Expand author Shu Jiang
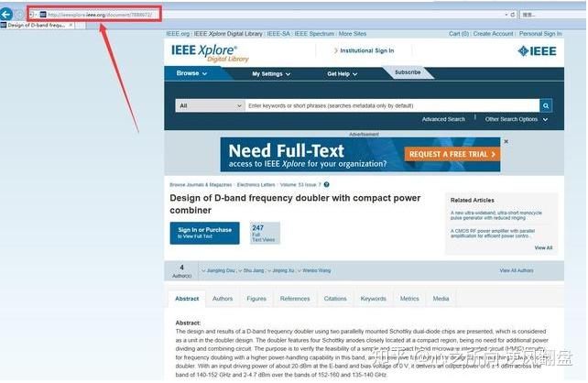 pyautogui.click(x=251, y=270)
